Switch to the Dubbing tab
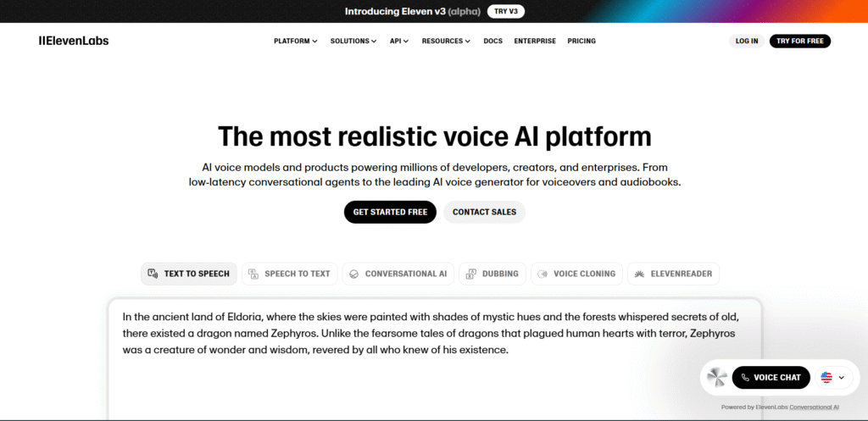This screenshot has width=868, height=421. [x=492, y=274]
